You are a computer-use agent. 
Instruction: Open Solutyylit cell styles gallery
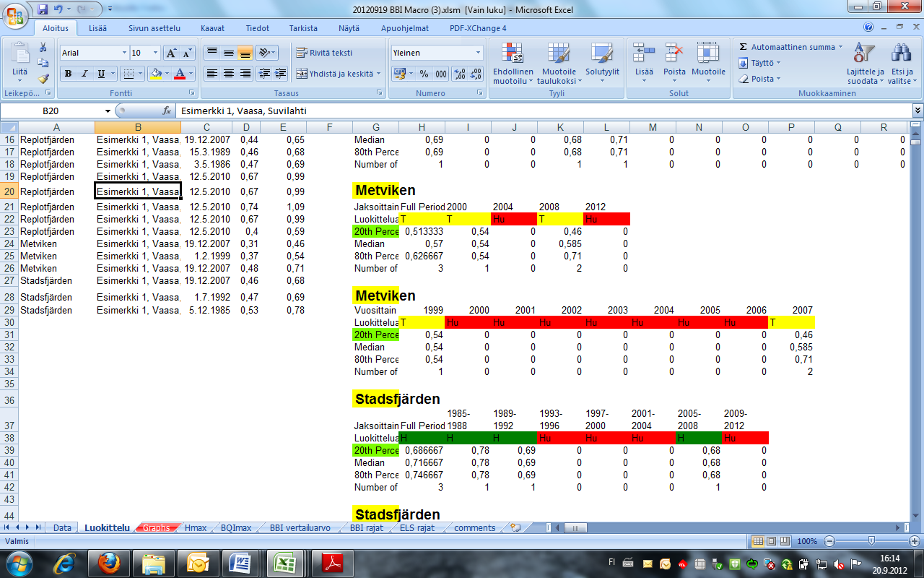pos(602,63)
